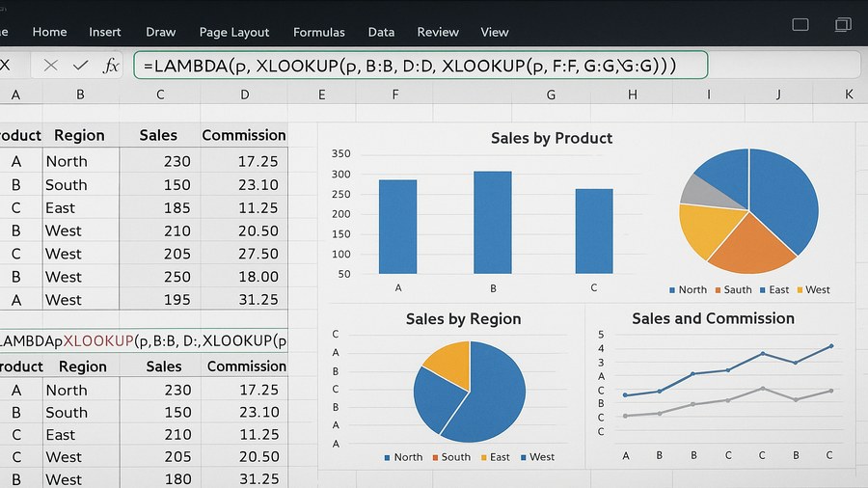Screen dimensions: 868x488
Task: Select the cell with sales value 230 in upper table
Action: [160, 161]
